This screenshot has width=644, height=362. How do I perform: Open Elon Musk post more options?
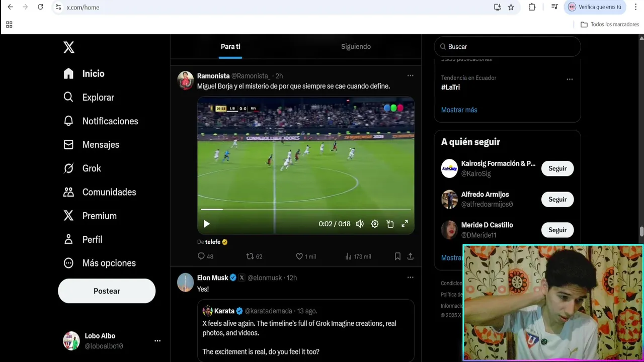pos(410,278)
